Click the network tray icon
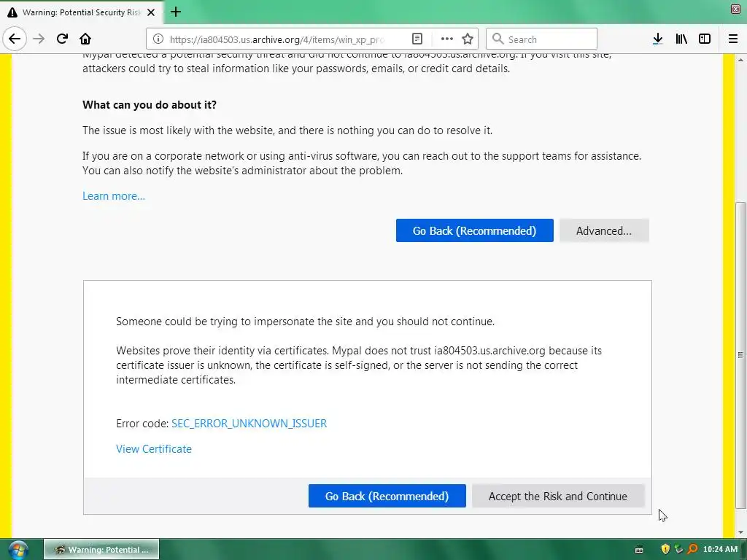This screenshot has width=747, height=560. (678, 549)
